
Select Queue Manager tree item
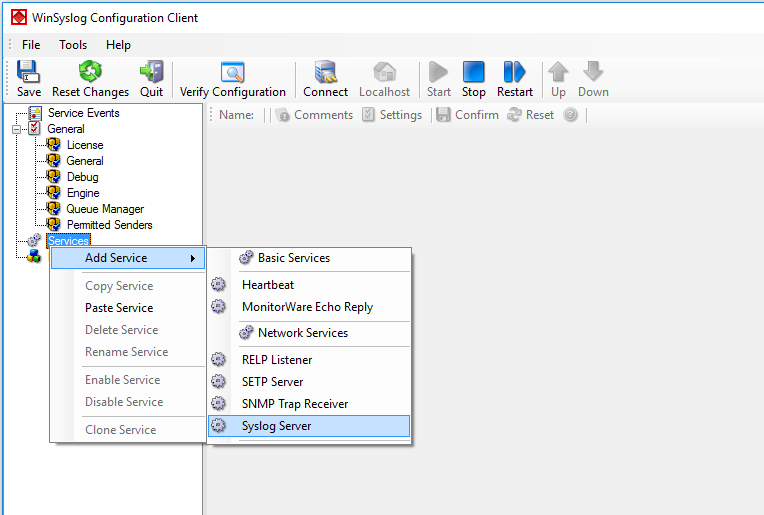point(105,209)
